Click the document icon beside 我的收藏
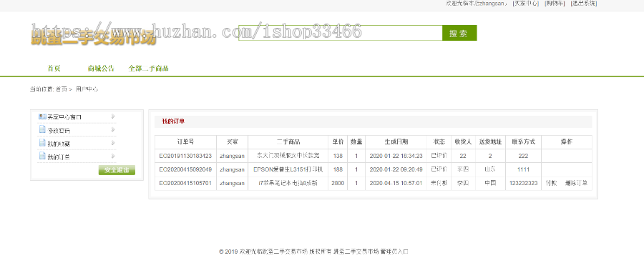644x268 pixels. coord(42,143)
